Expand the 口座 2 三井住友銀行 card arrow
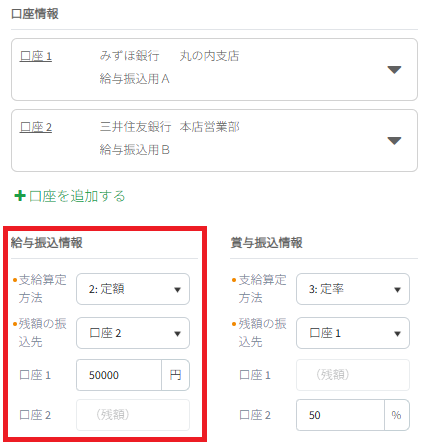Viewport: 444px width, 445px height. pos(394,141)
